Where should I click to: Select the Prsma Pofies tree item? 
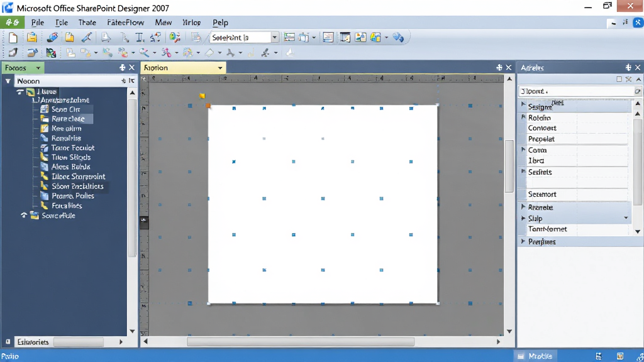point(73,196)
